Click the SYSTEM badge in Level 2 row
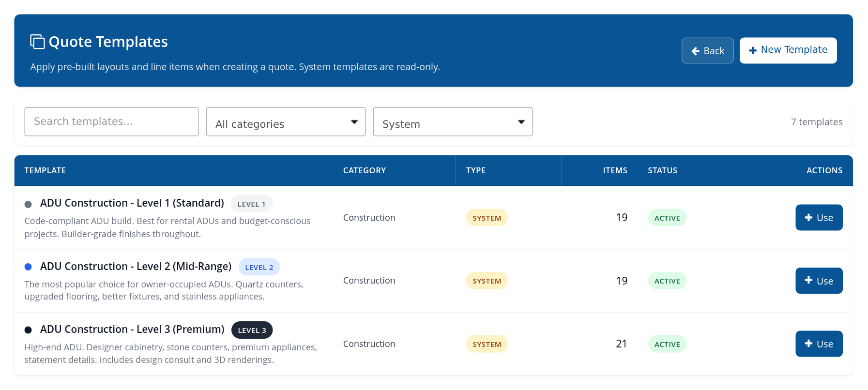 click(487, 281)
